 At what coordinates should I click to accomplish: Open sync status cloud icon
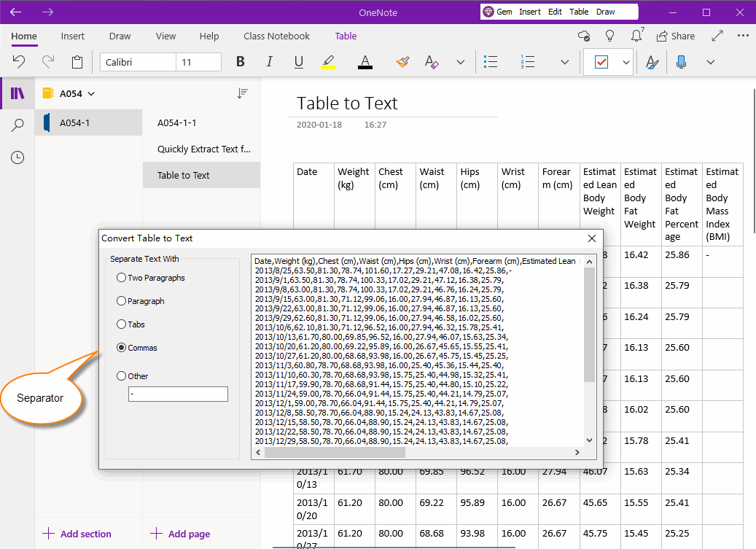pos(584,36)
